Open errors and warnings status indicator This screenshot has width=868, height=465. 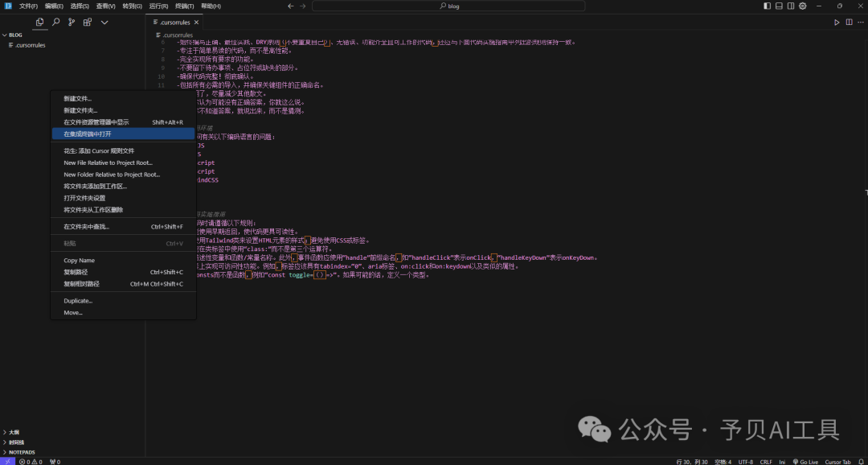31,461
